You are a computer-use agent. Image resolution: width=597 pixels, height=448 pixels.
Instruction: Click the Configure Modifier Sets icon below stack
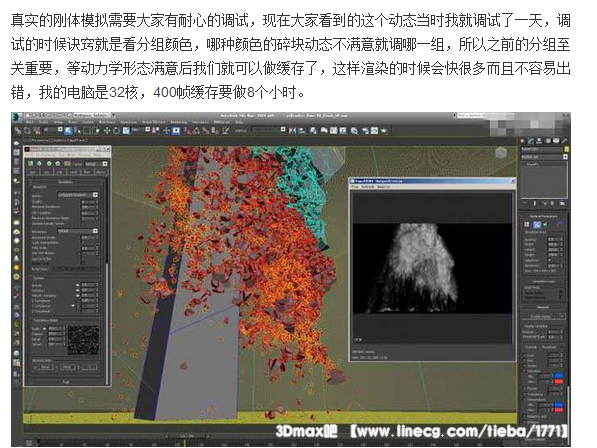pos(562,203)
